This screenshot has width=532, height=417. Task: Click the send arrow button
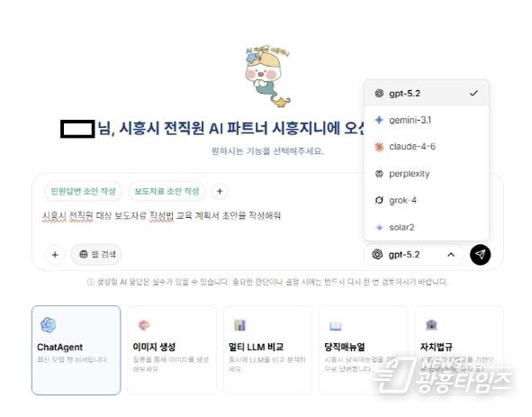click(480, 255)
